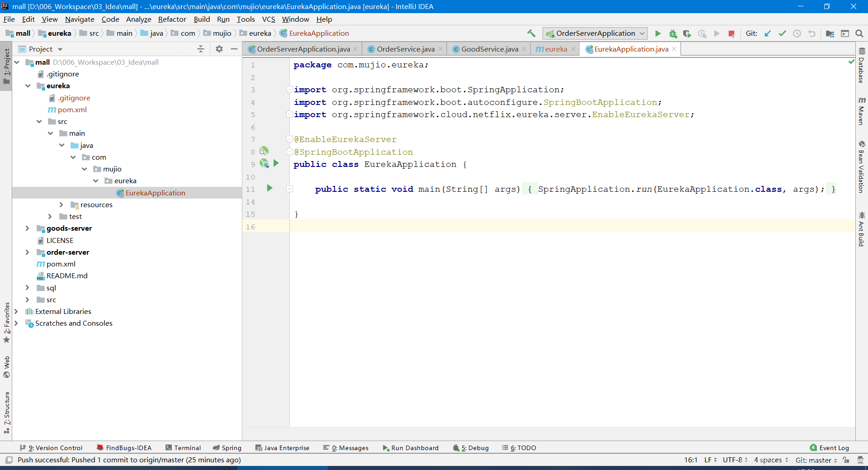Click the Git Revert icon
The image size is (868, 470).
[x=812, y=33]
